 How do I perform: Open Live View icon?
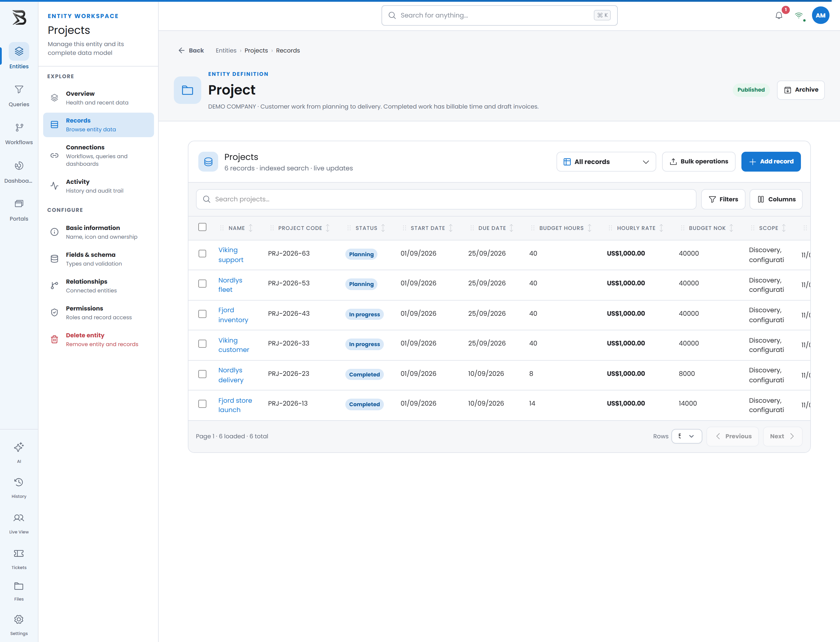19,518
